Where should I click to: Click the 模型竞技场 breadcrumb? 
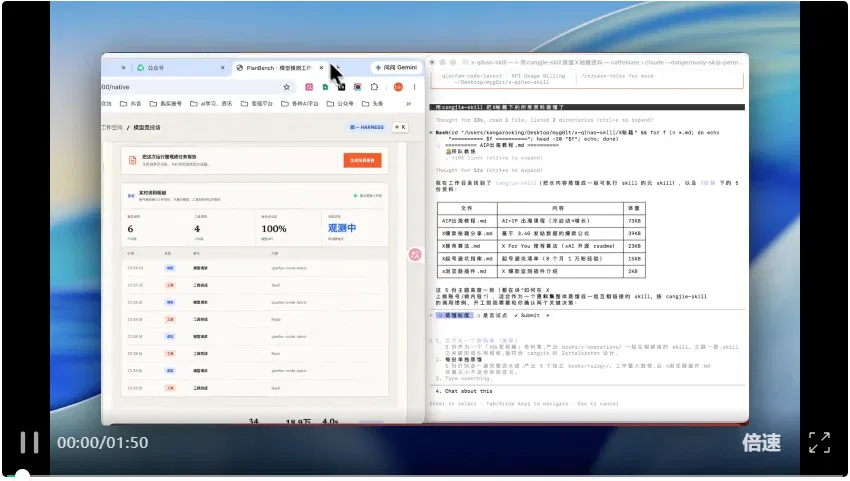click(146, 127)
